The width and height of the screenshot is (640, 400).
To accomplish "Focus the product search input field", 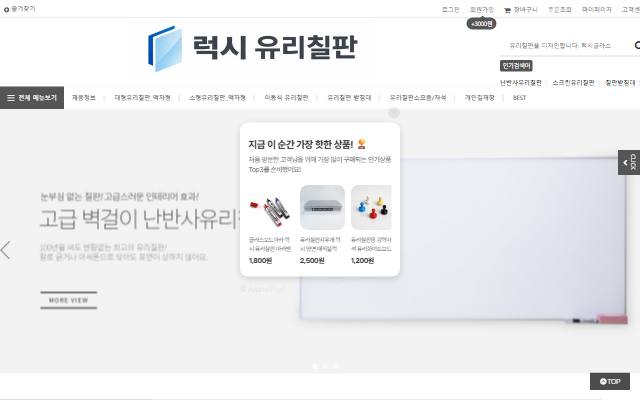I will click(565, 45).
